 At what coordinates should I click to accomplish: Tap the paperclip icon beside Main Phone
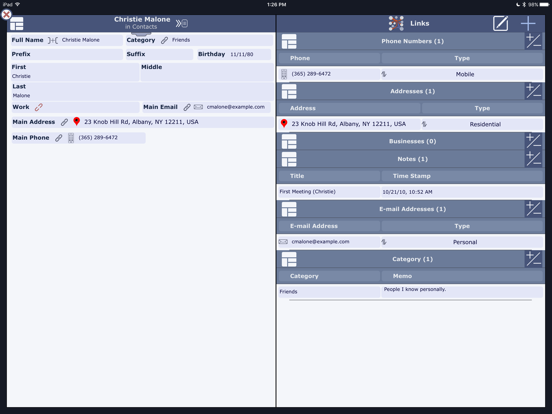(x=58, y=138)
